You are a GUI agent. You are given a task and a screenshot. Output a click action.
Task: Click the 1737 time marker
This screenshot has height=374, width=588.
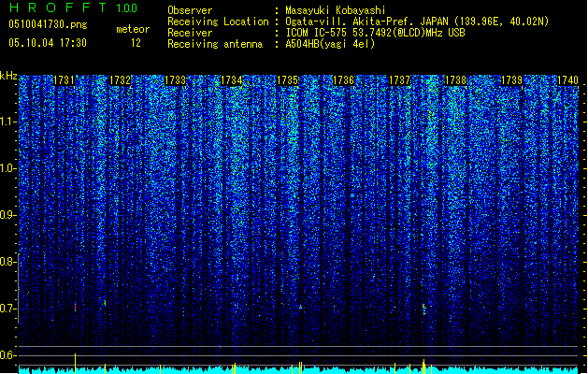click(399, 80)
